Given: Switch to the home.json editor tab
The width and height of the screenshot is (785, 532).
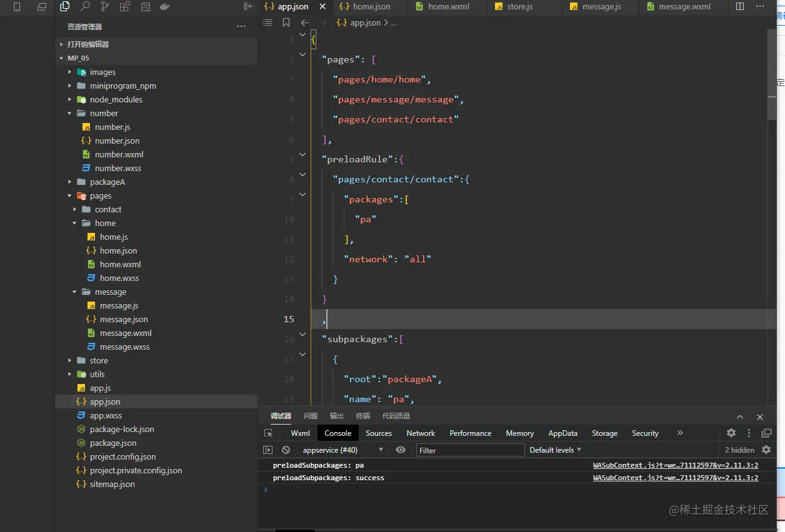Looking at the screenshot, I should click(x=370, y=7).
